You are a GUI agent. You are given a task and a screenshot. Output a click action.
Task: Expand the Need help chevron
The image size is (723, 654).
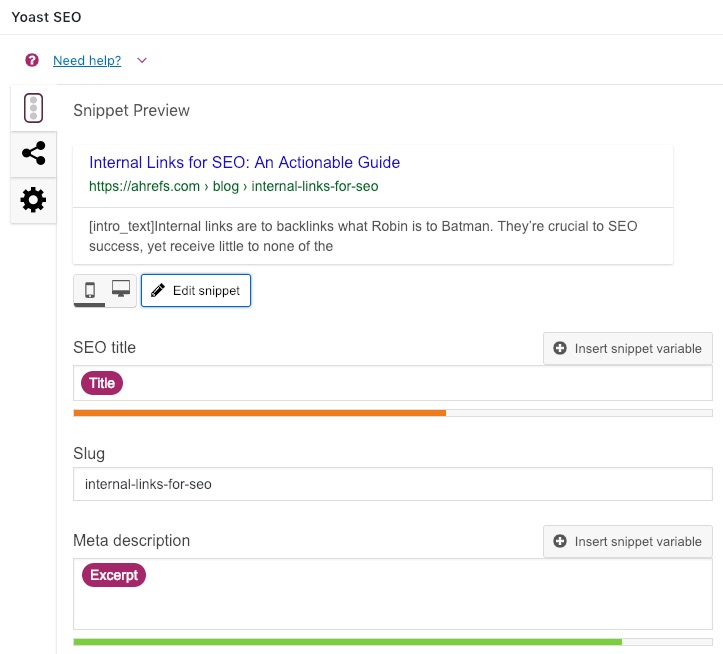pyautogui.click(x=142, y=60)
